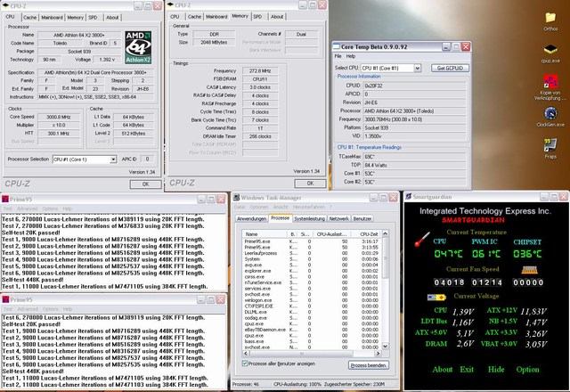Expand the Select CPU dropdown in Core Temp
The width and height of the screenshot is (570, 392).
click(418, 68)
